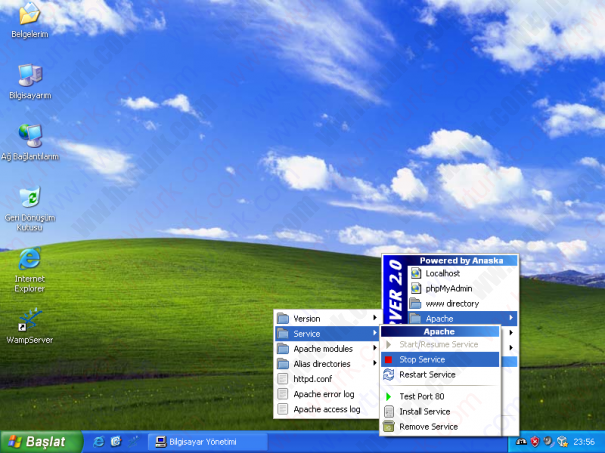605x453 pixels.
Task: Launch Internet Explorer from quick launch bar
Action: click(x=99, y=442)
